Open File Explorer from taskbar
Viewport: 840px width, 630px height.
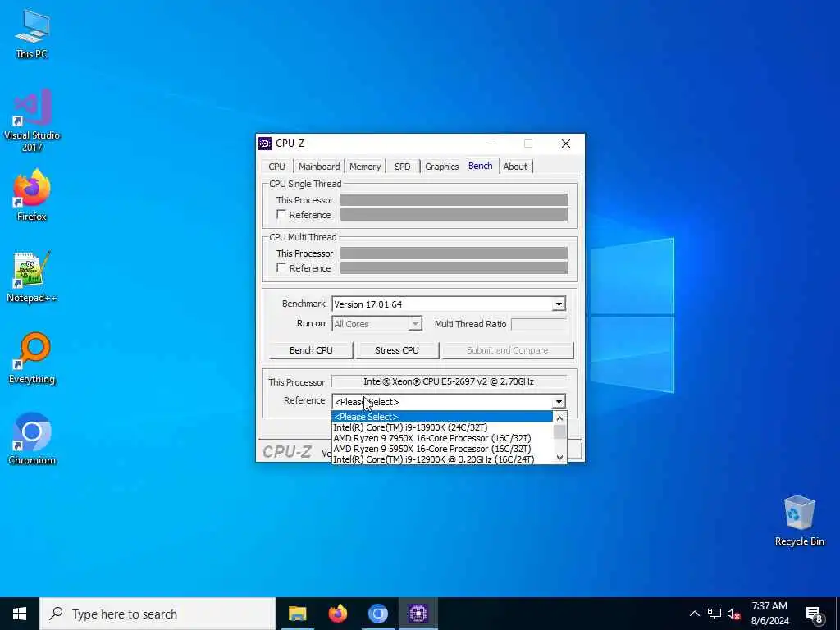(x=297, y=614)
